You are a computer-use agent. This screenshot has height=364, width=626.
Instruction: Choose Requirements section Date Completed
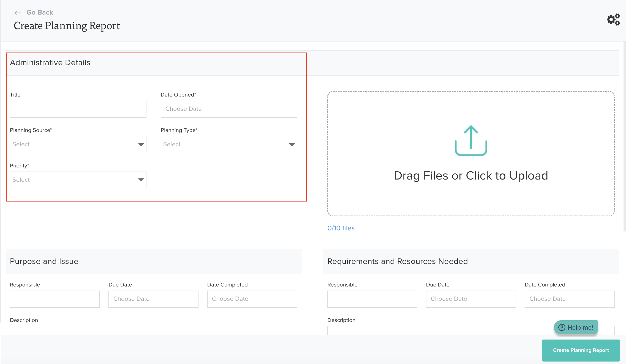click(569, 299)
